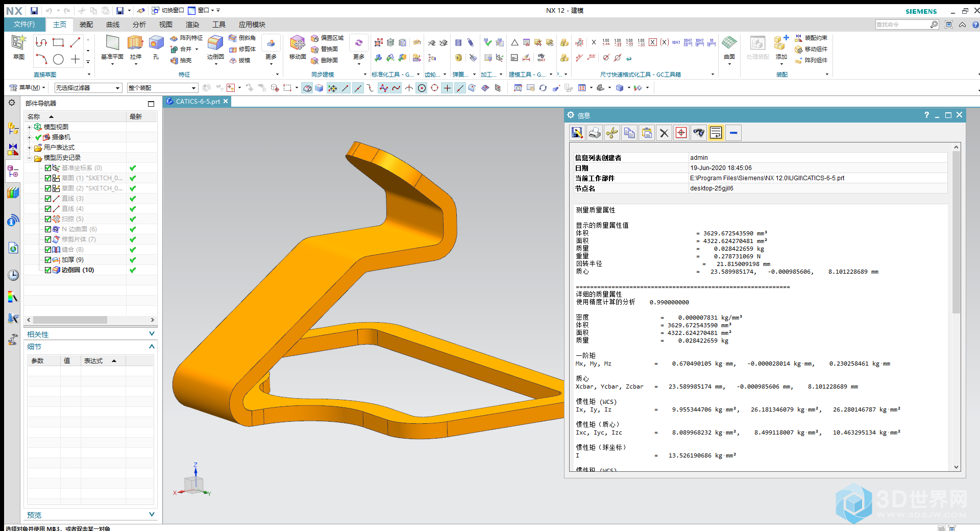Open the History clock sidebar tab
The height and width of the screenshot is (531, 980).
coord(13,275)
